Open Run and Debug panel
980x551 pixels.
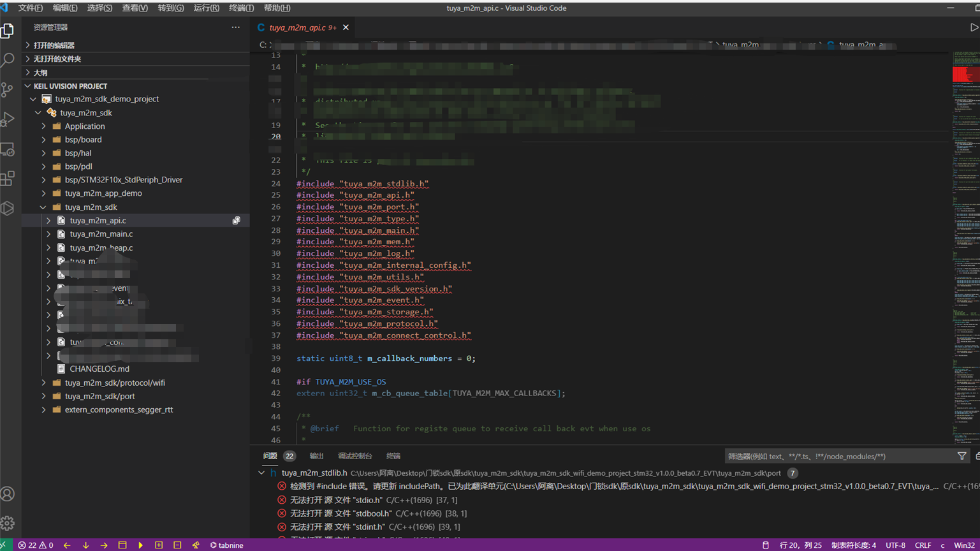pos(10,119)
